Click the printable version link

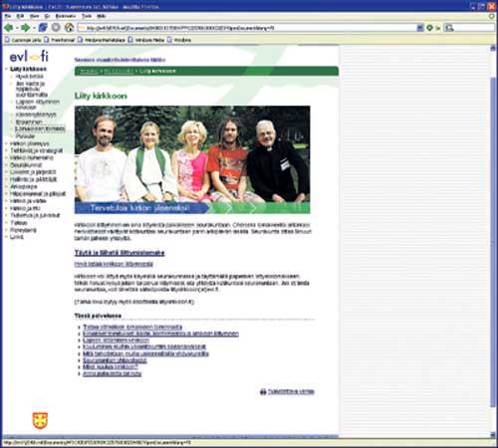point(291,392)
